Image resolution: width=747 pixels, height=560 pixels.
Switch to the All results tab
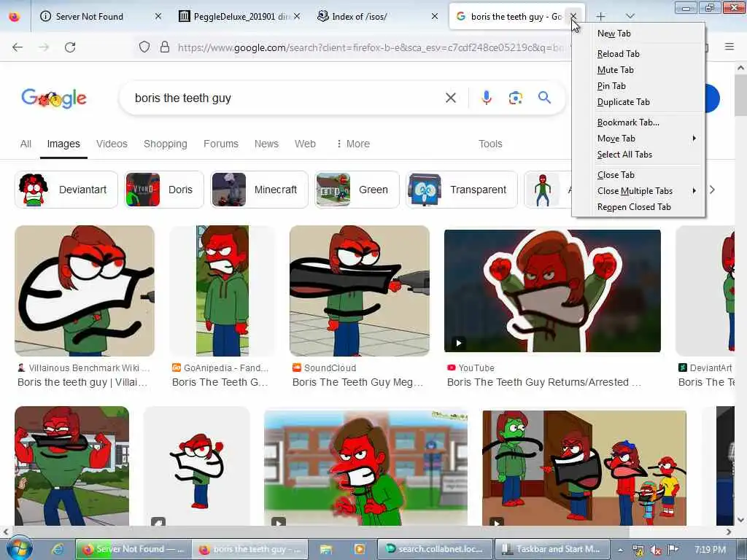pyautogui.click(x=26, y=144)
